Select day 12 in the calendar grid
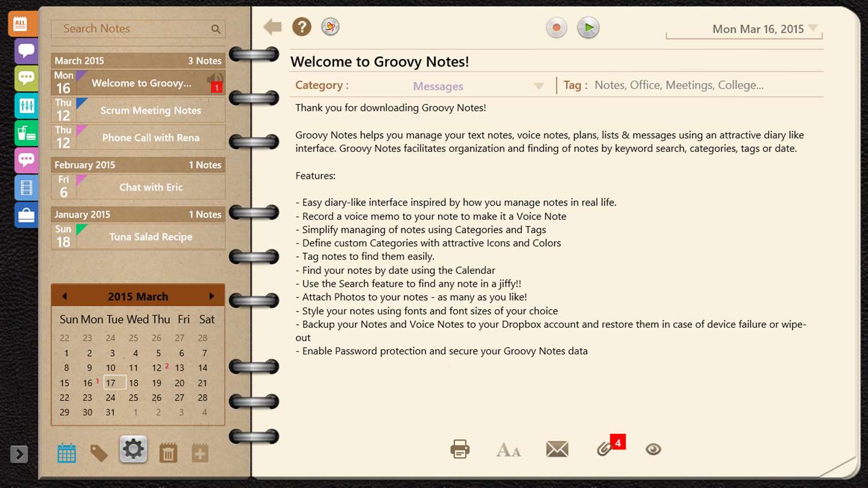The width and height of the screenshot is (868, 488). point(157,368)
